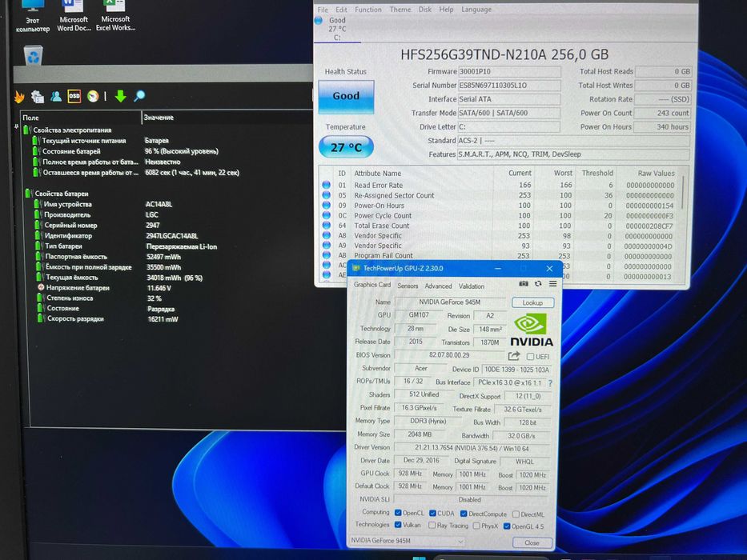Select the Recycle Bin desktop icon
The width and height of the screenshot is (747, 560).
tap(34, 55)
